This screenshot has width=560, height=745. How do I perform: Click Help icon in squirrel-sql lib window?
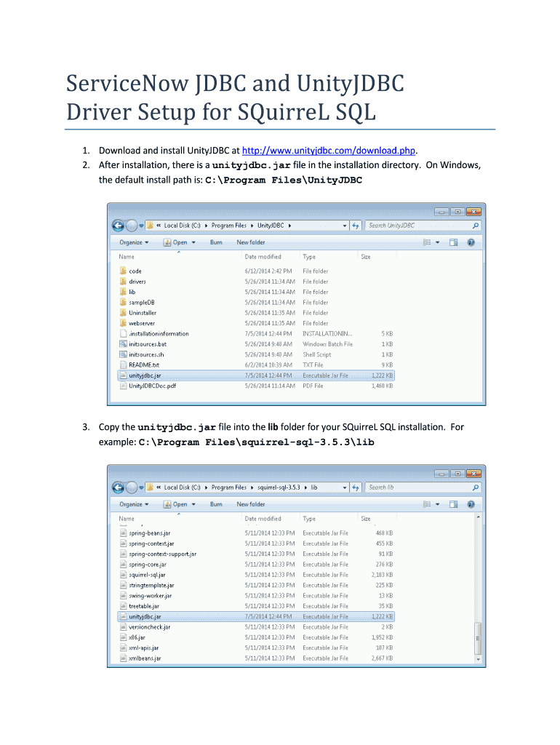(x=471, y=504)
